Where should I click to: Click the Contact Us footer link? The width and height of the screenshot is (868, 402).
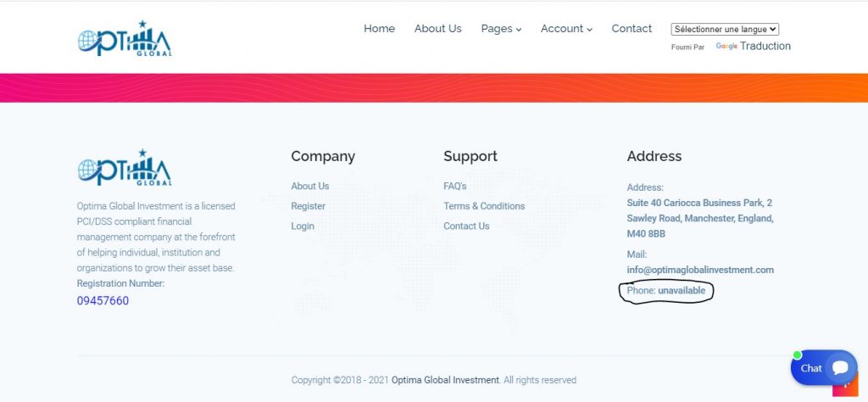tap(466, 226)
